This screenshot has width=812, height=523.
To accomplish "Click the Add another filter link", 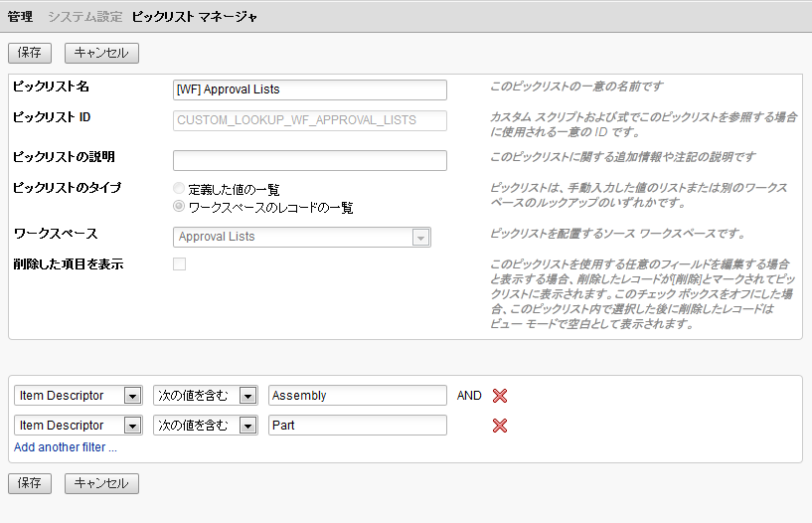I will 66,447.
